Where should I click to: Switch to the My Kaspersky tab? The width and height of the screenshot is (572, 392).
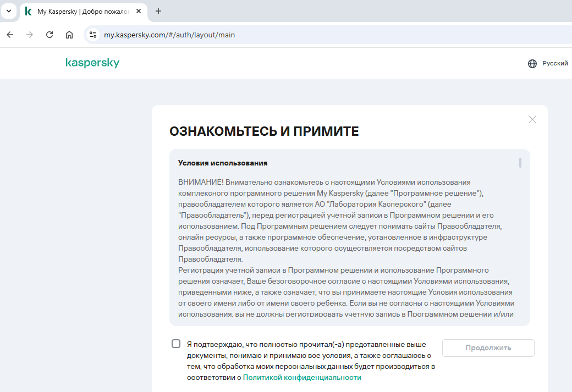pos(83,12)
